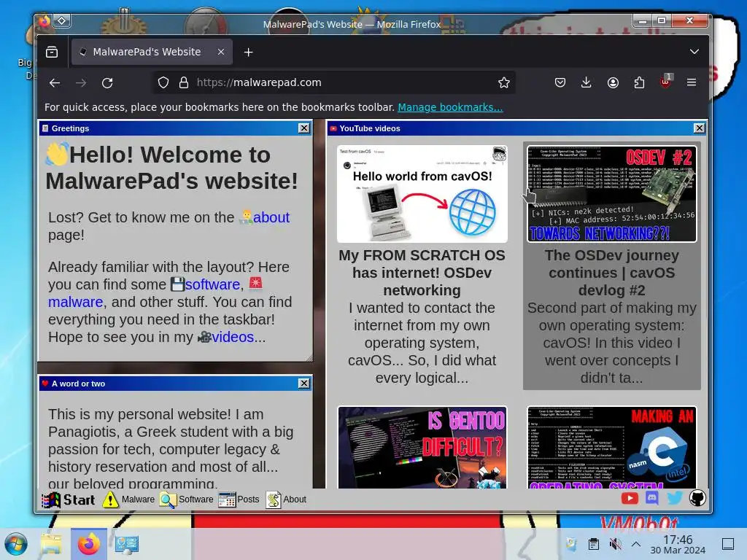Close the A word or two panel

pyautogui.click(x=304, y=384)
